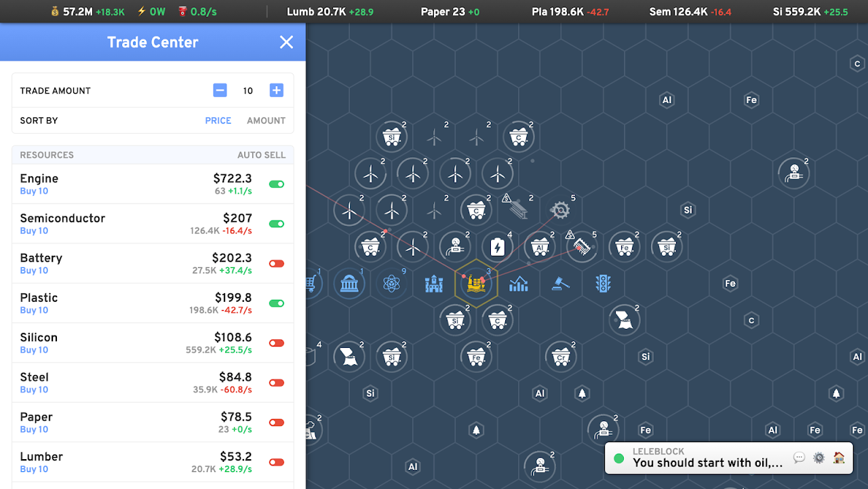
Task: Decrease trade amount with minus button
Action: [220, 90]
